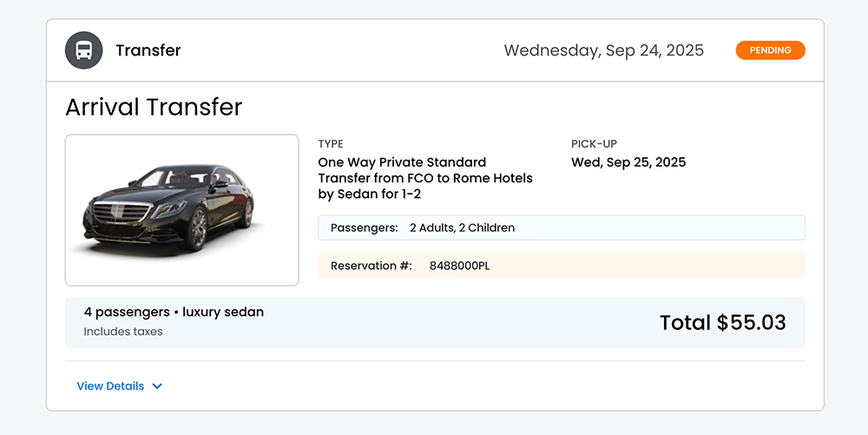Click the 2 Adults, 2 Children text

coord(463,228)
